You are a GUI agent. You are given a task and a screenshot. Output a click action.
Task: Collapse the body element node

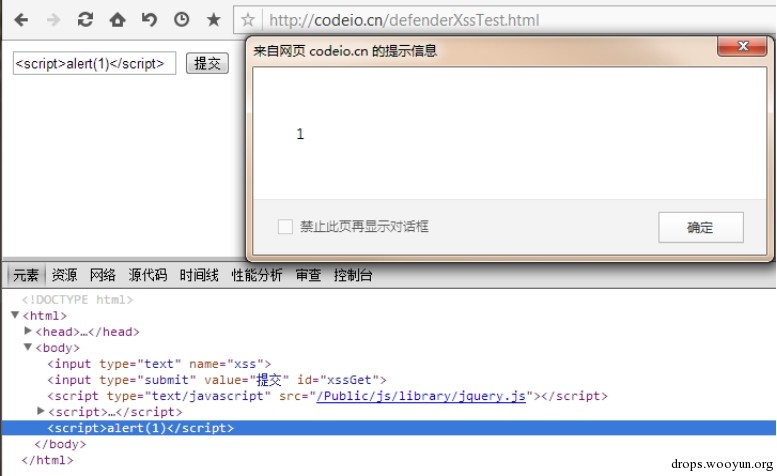click(x=28, y=347)
